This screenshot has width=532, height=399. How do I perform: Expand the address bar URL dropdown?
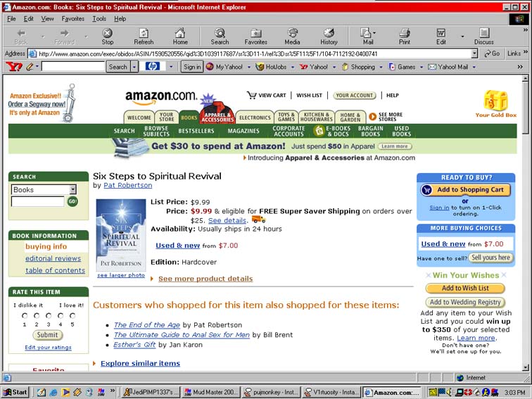point(475,53)
